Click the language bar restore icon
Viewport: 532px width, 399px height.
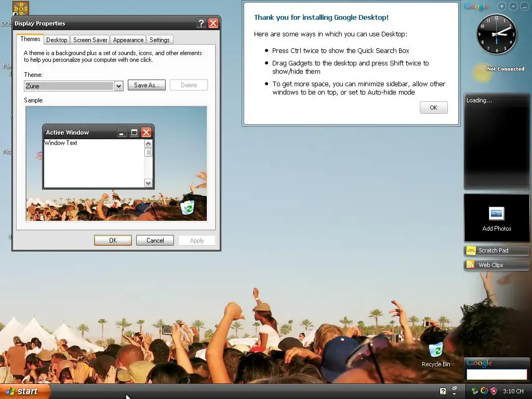point(455,388)
